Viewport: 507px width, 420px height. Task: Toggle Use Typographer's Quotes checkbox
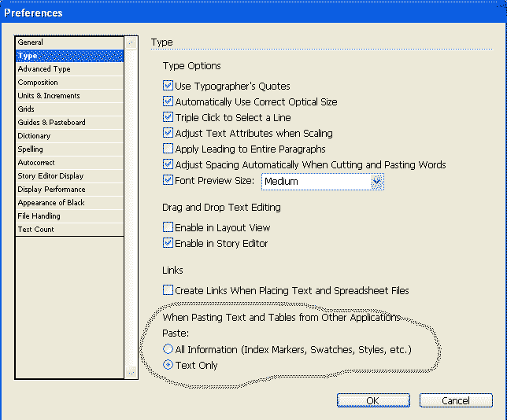(x=168, y=86)
